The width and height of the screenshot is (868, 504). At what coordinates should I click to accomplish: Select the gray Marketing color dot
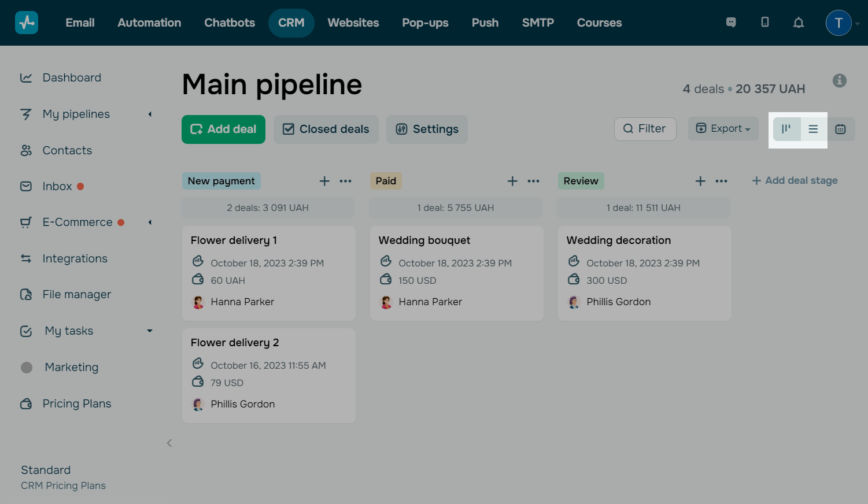click(x=27, y=368)
